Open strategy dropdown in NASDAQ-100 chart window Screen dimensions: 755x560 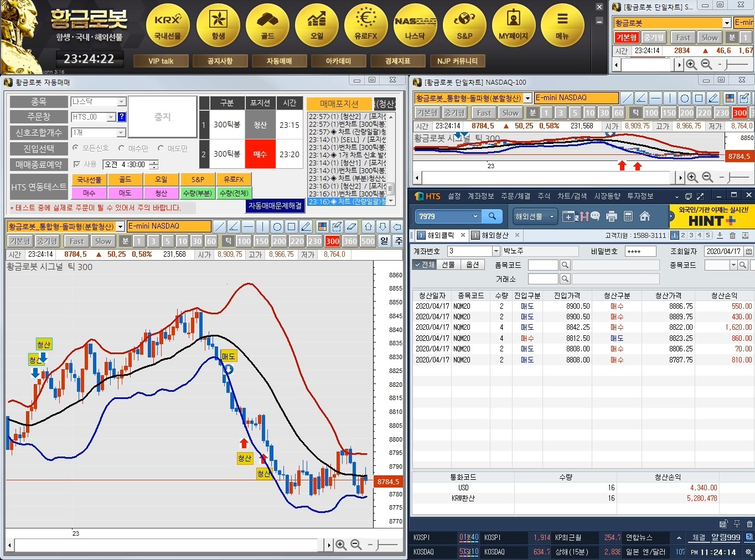tap(528, 98)
